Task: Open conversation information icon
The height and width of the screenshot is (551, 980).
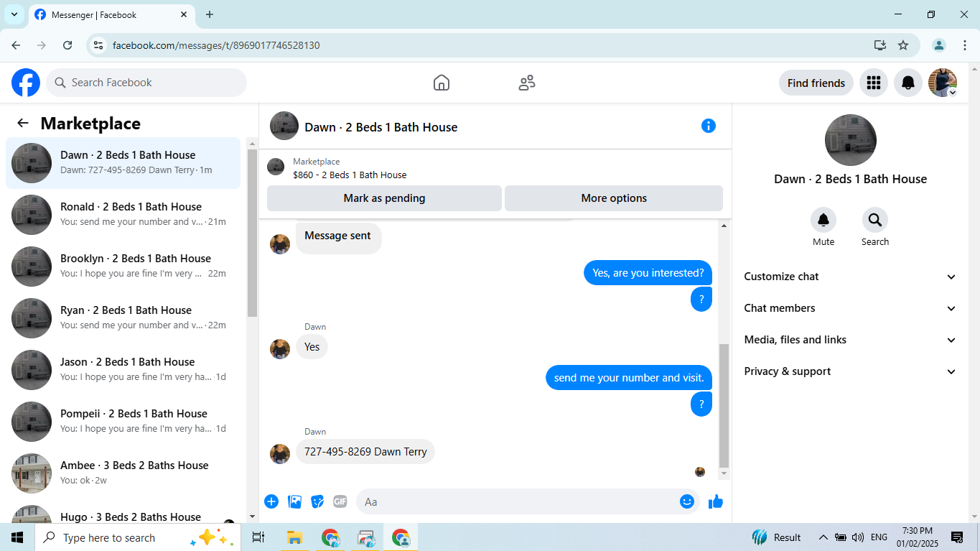Action: coord(709,126)
